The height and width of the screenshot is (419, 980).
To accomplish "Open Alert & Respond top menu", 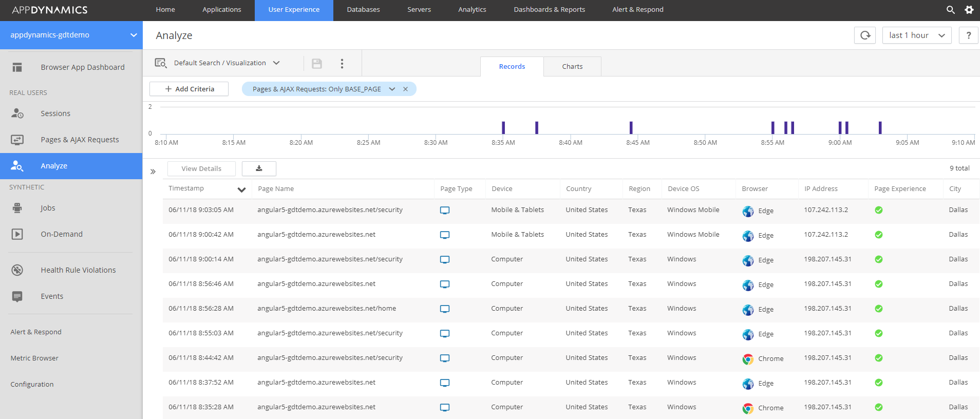I will coord(638,10).
